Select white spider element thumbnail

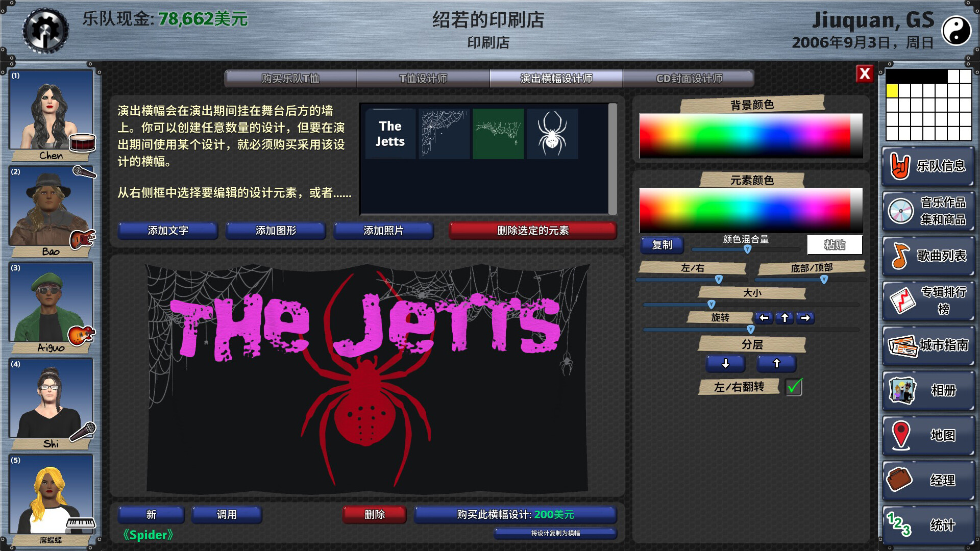552,134
